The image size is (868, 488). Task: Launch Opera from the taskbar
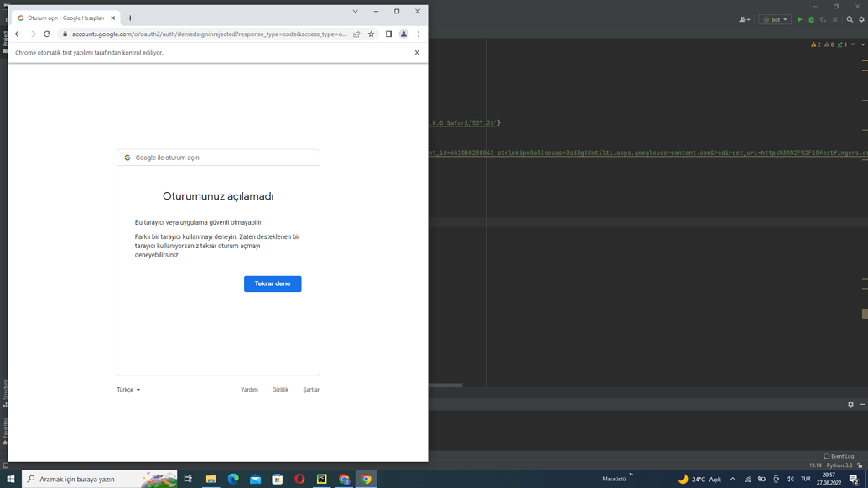click(299, 479)
